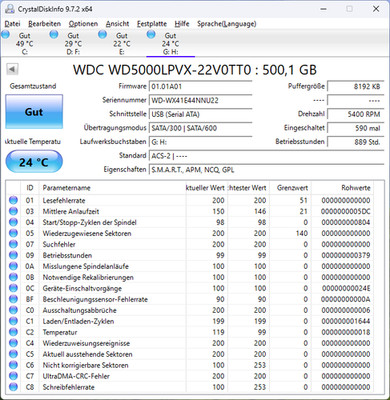Open the Optionen menu
Image resolution: width=390 pixels, height=400 pixels.
point(83,24)
